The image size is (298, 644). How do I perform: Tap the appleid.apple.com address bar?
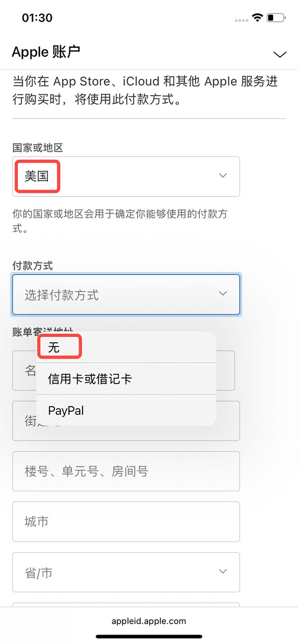click(x=149, y=621)
